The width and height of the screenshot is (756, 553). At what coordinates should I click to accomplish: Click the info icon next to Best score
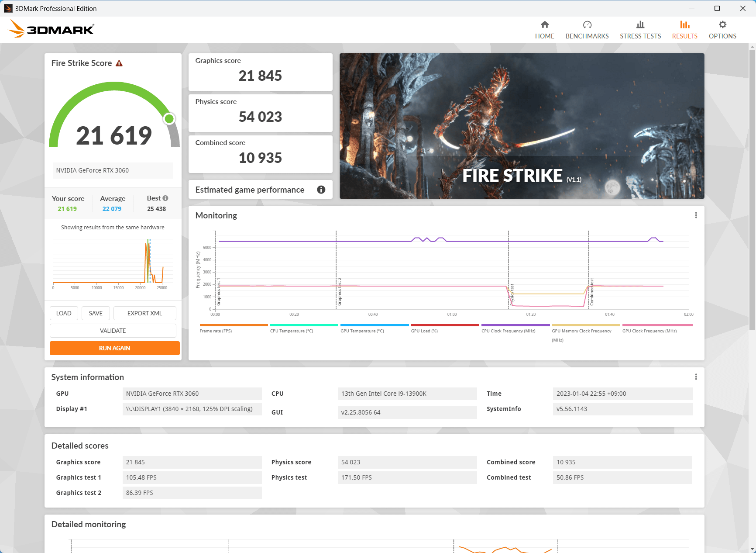165,198
